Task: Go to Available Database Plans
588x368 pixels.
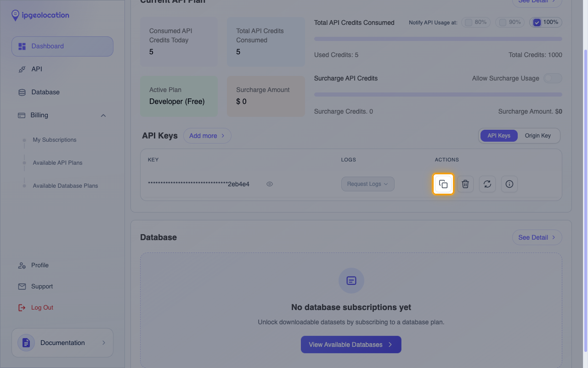Action: pyautogui.click(x=65, y=186)
